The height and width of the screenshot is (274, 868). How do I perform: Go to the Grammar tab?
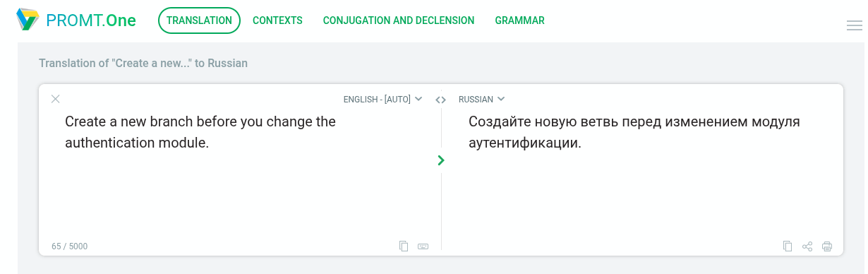click(x=519, y=20)
